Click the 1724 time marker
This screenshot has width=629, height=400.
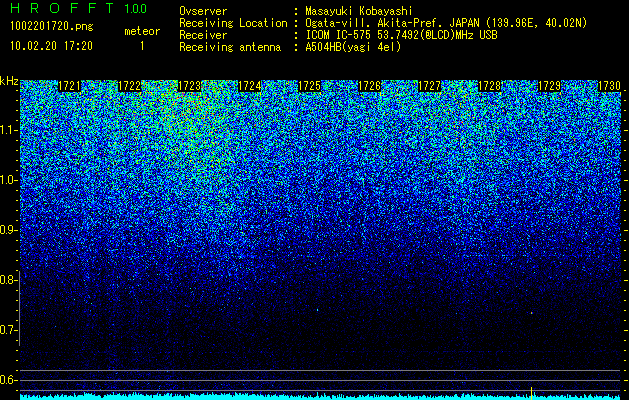pyautogui.click(x=250, y=86)
